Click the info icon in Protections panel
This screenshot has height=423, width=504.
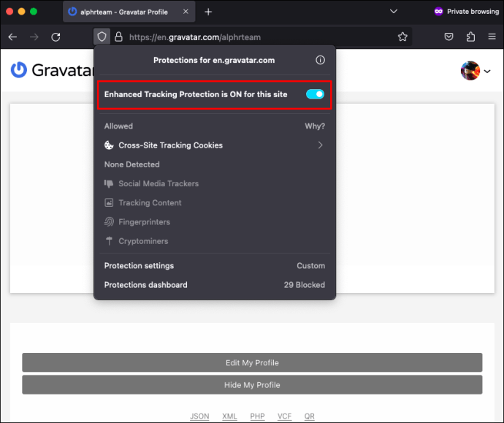[x=320, y=60]
